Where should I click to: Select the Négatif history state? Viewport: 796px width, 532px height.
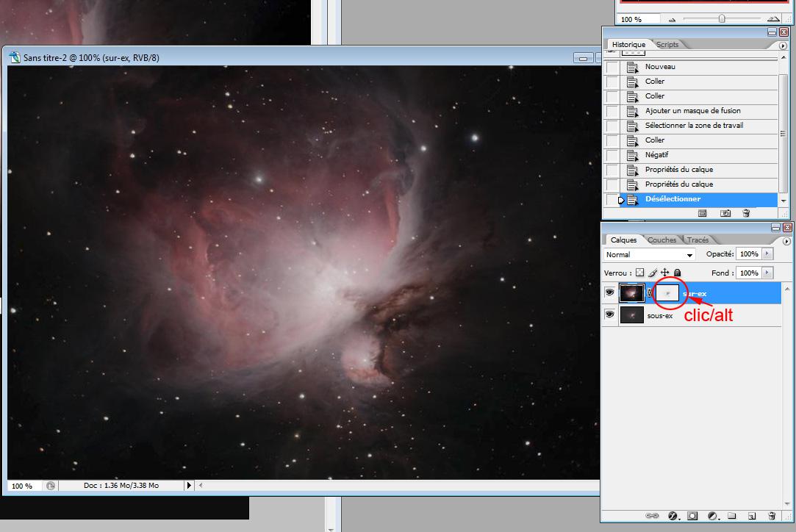click(656, 155)
